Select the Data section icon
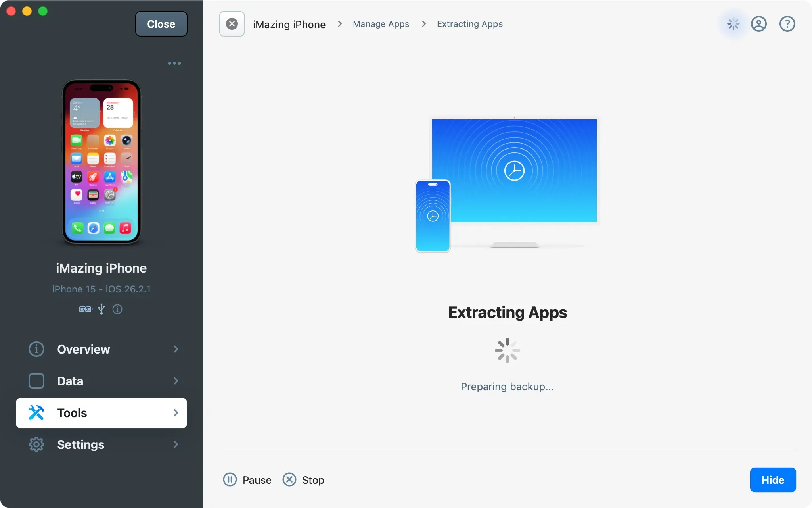812x508 pixels. tap(36, 381)
